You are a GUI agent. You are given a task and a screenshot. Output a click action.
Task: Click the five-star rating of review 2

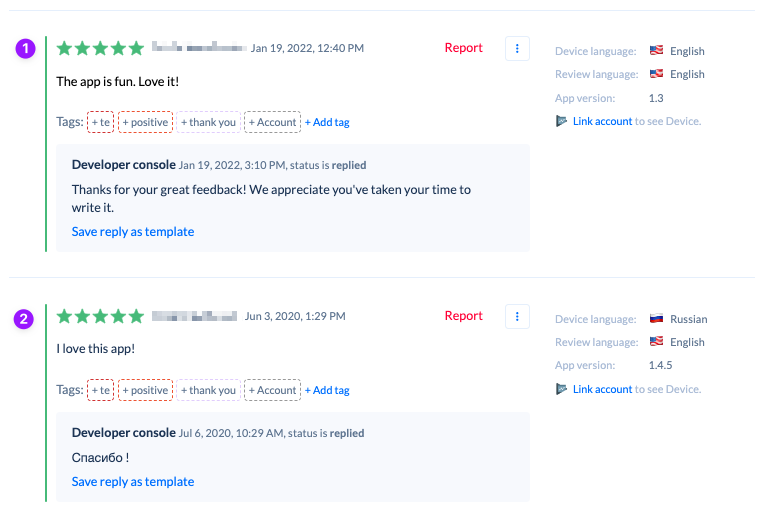coord(100,316)
